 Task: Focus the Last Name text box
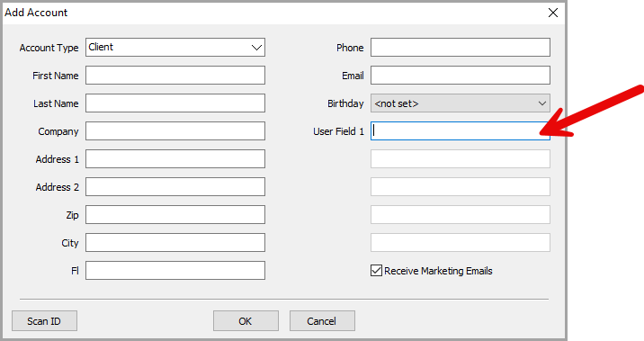tap(175, 103)
